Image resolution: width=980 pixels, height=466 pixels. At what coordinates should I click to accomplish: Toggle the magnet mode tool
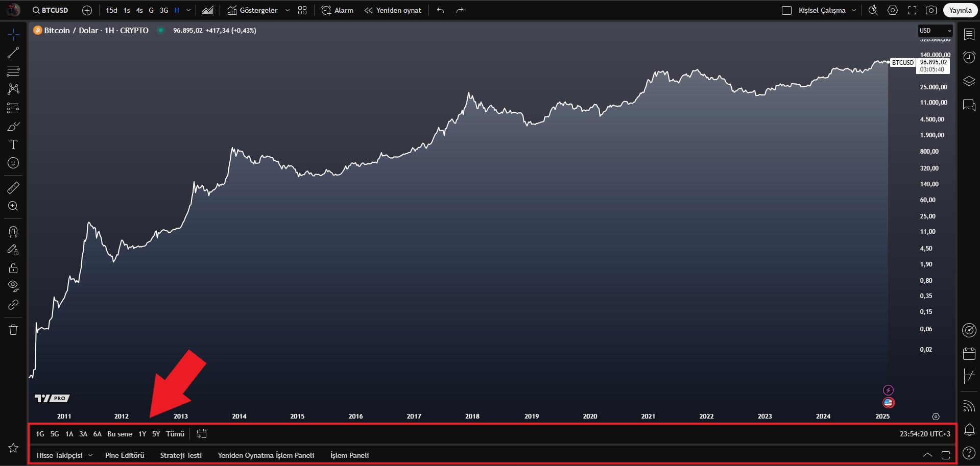tap(13, 232)
